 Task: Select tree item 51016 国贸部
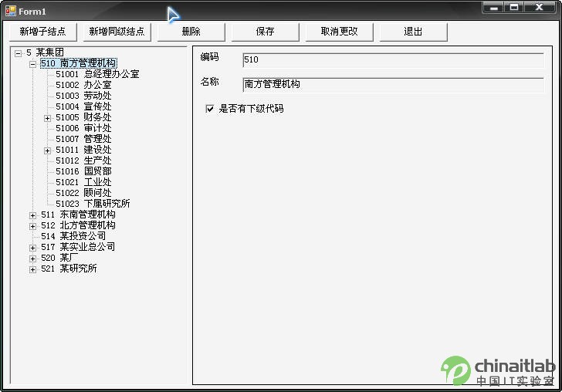pos(83,171)
